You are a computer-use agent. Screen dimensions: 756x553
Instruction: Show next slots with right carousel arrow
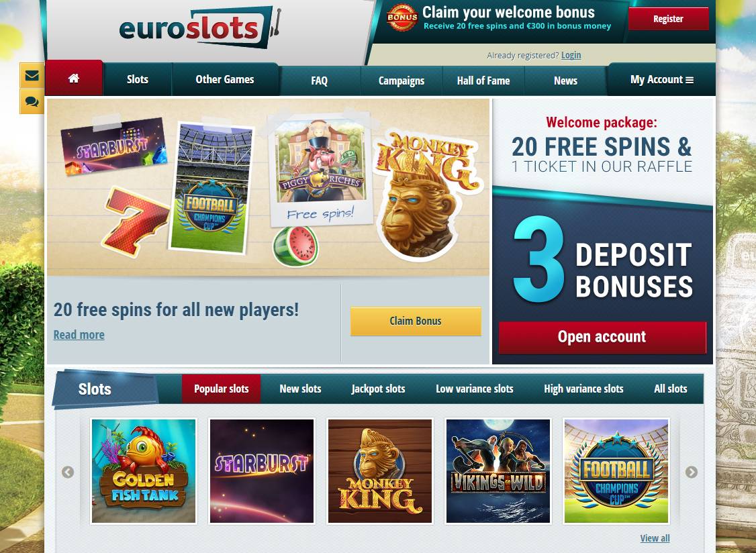tap(692, 472)
